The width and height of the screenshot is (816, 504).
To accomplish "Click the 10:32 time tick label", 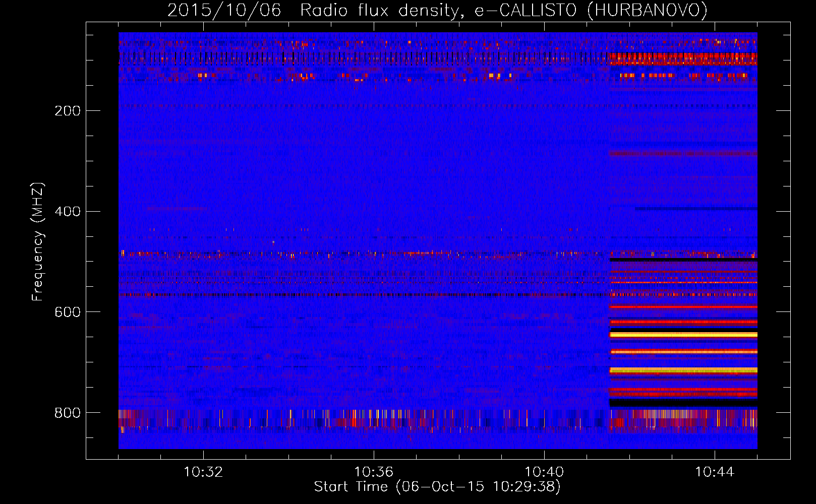I will (x=203, y=472).
